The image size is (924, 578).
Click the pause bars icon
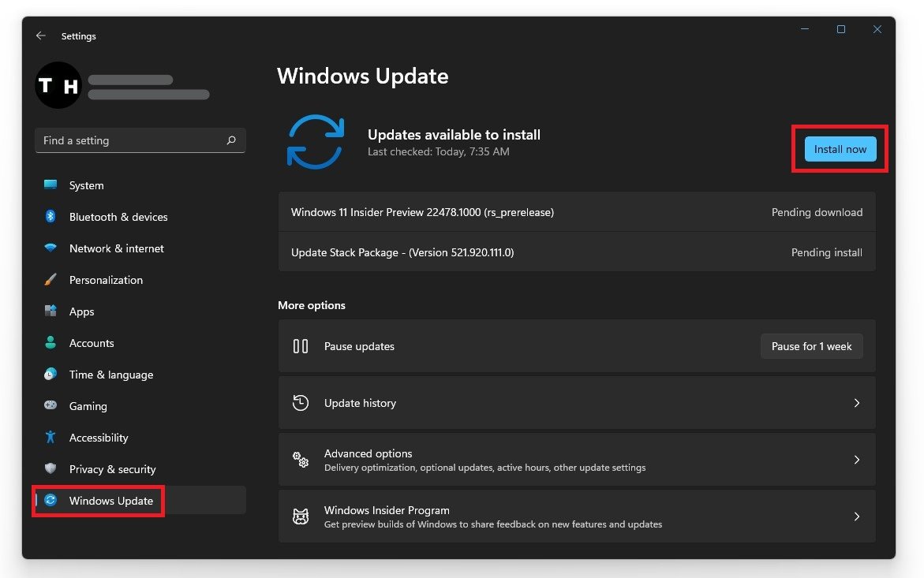click(301, 346)
